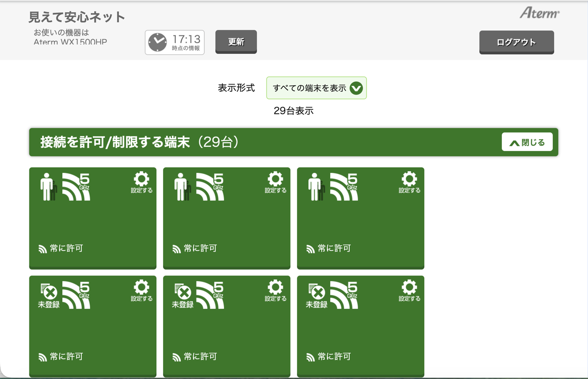Viewport: 588px width, 379px height.
Task: Click the person icon on first registered card
Action: (x=48, y=188)
